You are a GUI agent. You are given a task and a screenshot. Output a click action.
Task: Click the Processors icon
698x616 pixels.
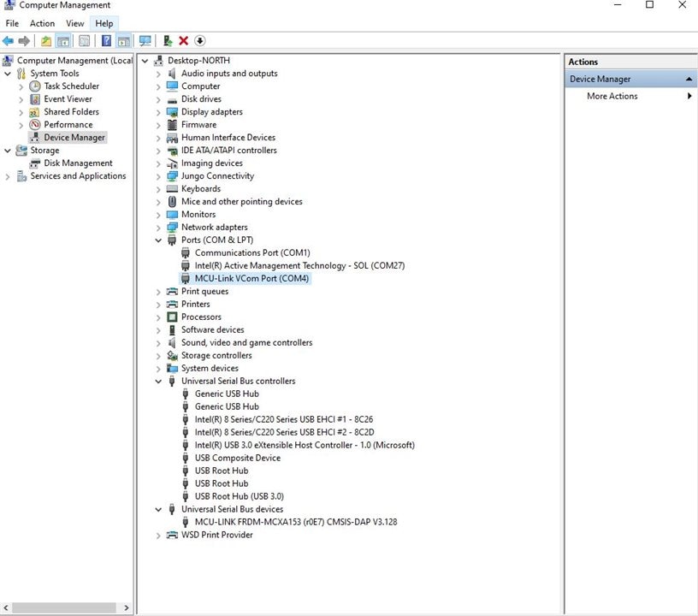coord(172,317)
